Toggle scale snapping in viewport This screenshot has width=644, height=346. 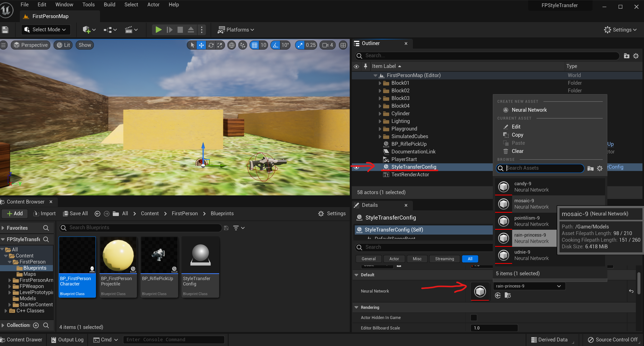[300, 45]
